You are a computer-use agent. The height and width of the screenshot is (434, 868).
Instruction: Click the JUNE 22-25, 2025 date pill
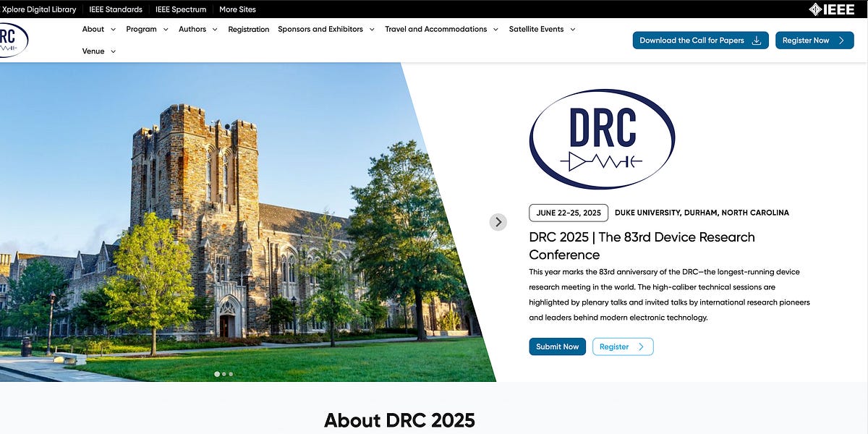[x=568, y=213]
